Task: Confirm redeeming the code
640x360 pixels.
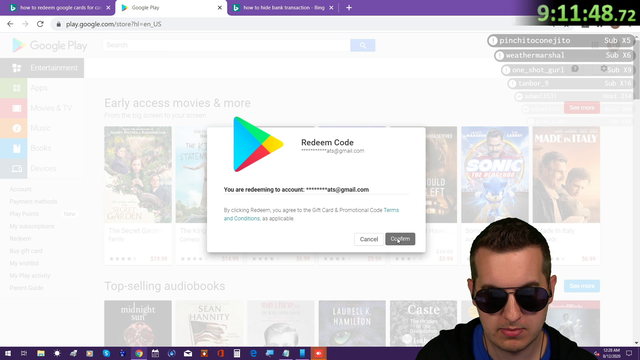Action: pos(400,239)
